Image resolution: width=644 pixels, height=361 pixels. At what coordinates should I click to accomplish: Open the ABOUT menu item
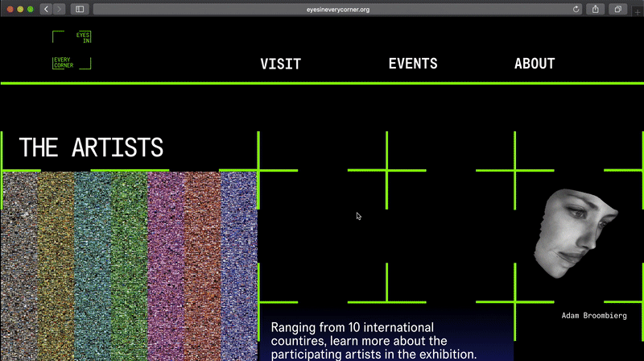(x=535, y=64)
